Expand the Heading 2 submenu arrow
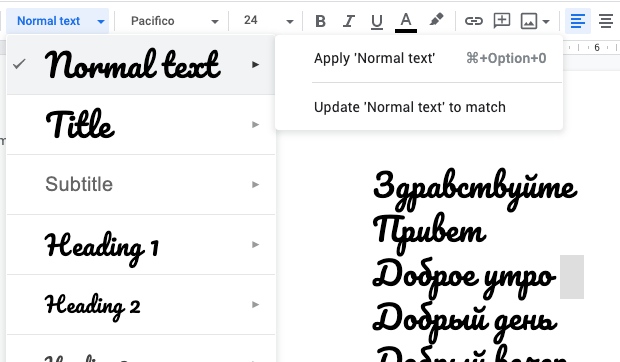The image size is (620, 362). click(255, 304)
